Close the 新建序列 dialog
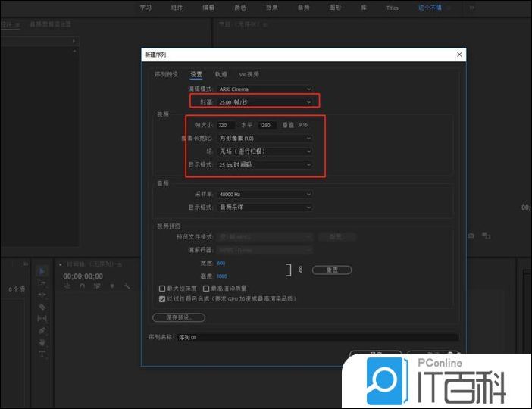Image resolution: width=532 pixels, height=409 pixels. pos(459,55)
